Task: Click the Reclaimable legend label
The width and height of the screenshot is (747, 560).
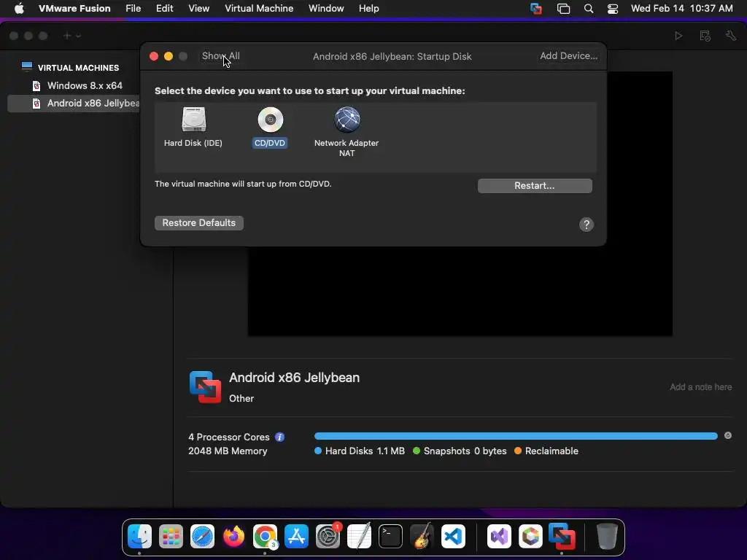Action: coord(546,451)
